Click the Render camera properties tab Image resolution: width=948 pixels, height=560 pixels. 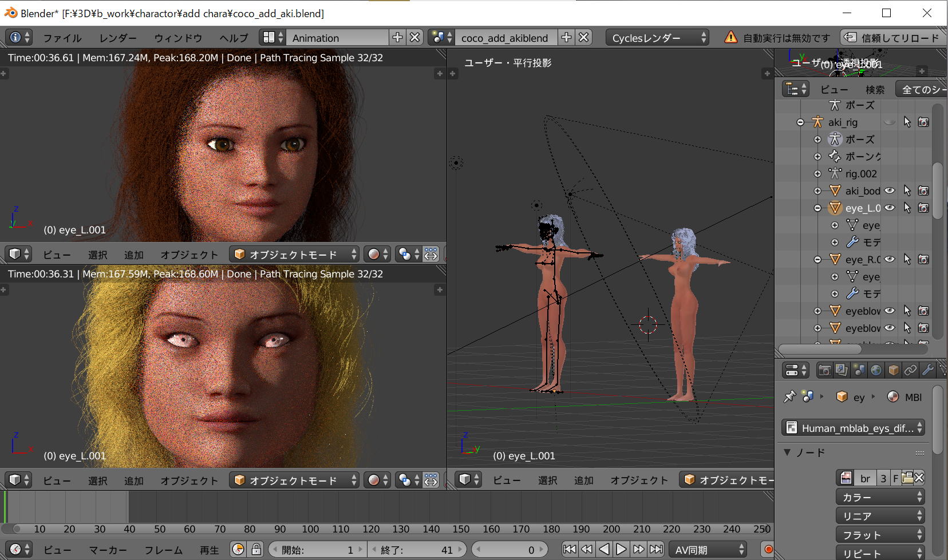coord(824,370)
